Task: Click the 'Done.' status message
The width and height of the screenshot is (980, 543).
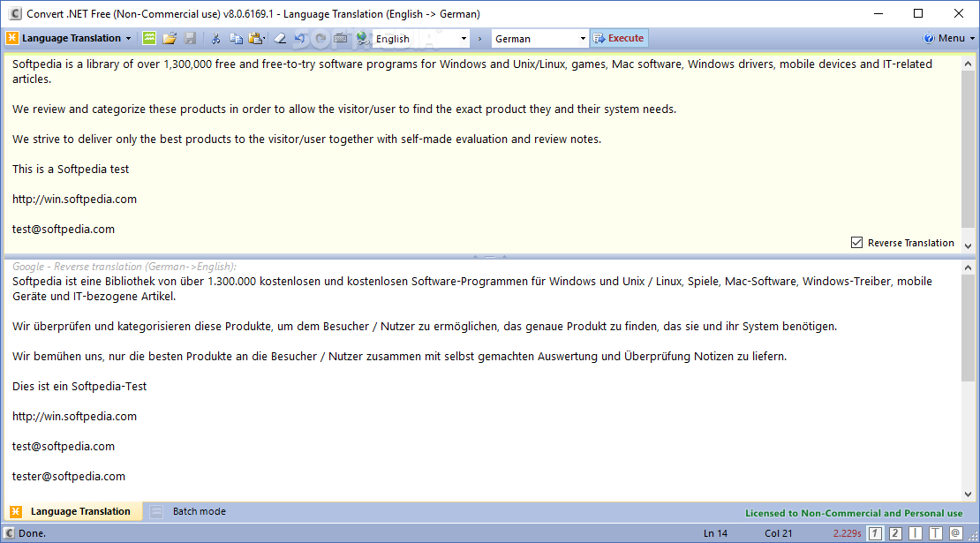Action: [x=32, y=533]
